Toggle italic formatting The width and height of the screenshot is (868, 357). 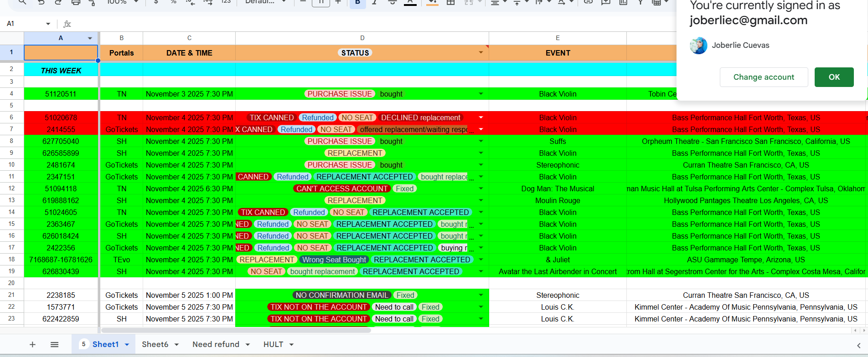pos(374,2)
